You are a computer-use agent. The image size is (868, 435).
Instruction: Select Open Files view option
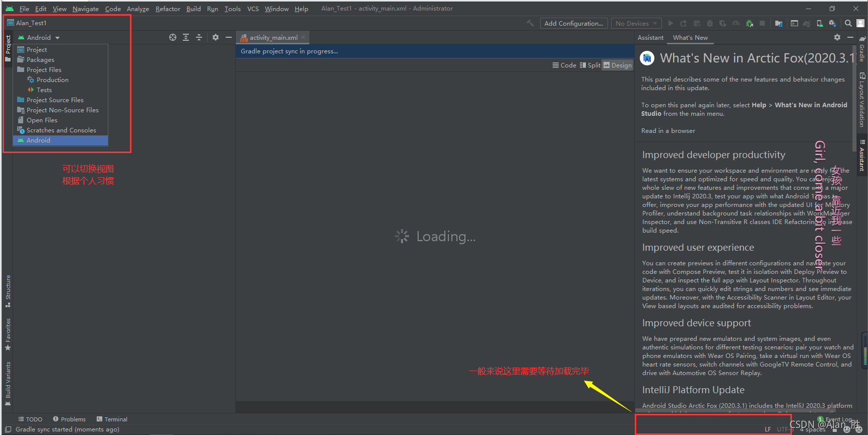[x=60, y=120]
